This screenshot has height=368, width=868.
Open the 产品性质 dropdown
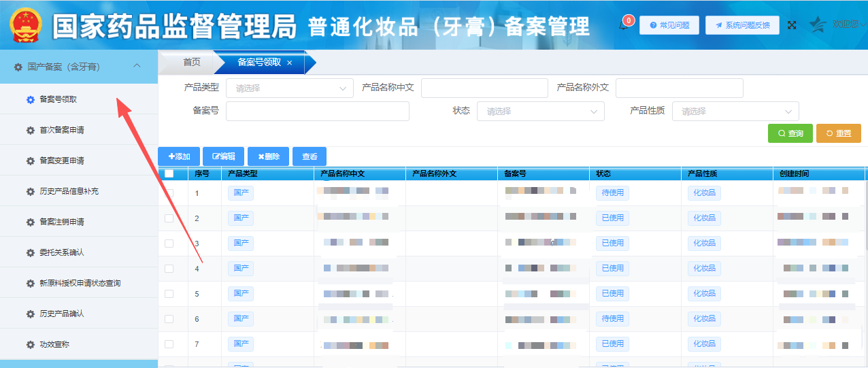click(x=735, y=111)
